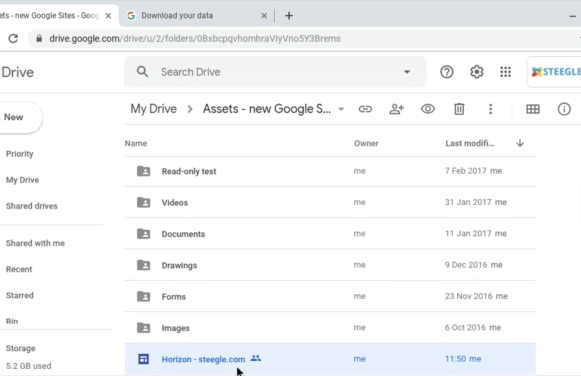Select the Read-only test folder
581x376 pixels.
click(330, 171)
